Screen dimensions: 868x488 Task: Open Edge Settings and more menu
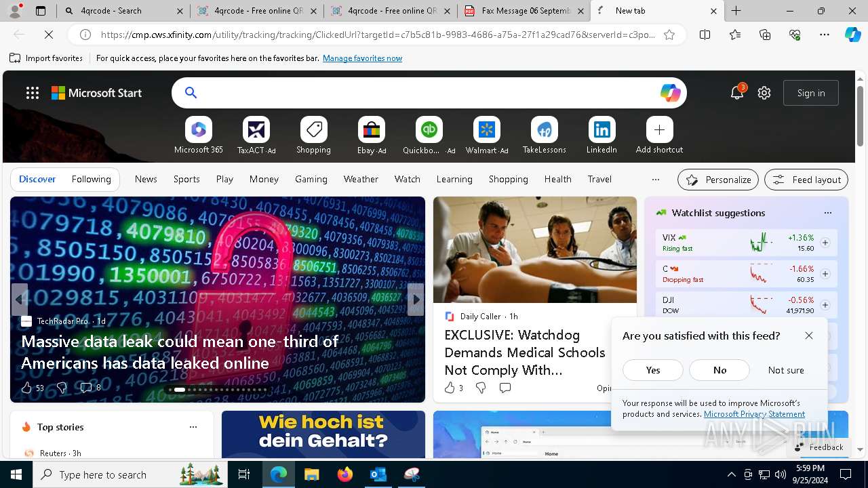click(x=825, y=35)
